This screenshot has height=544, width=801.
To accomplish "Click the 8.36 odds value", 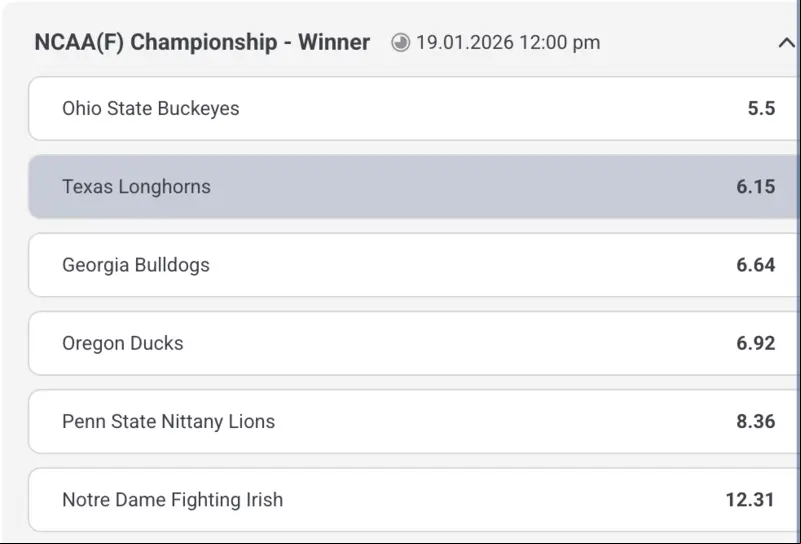I will 756,421.
